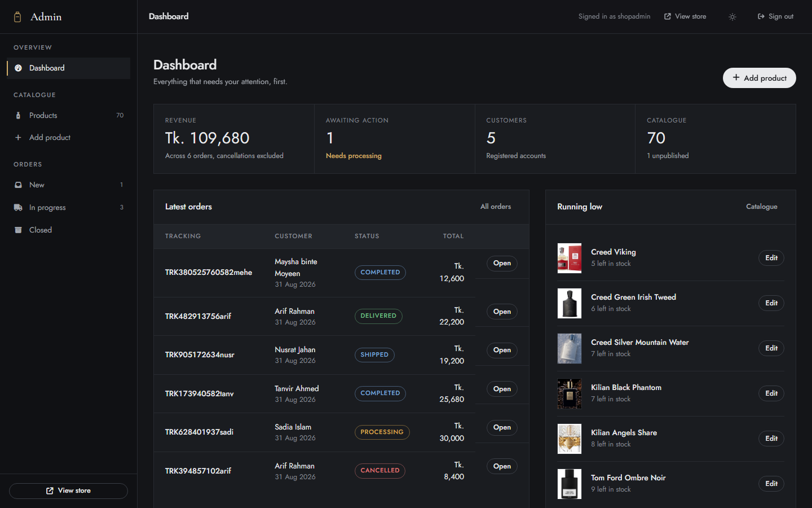Click the COMPLETED badge for Maysha binte Moyeen
Screen dimensions: 812x508
tap(380, 273)
